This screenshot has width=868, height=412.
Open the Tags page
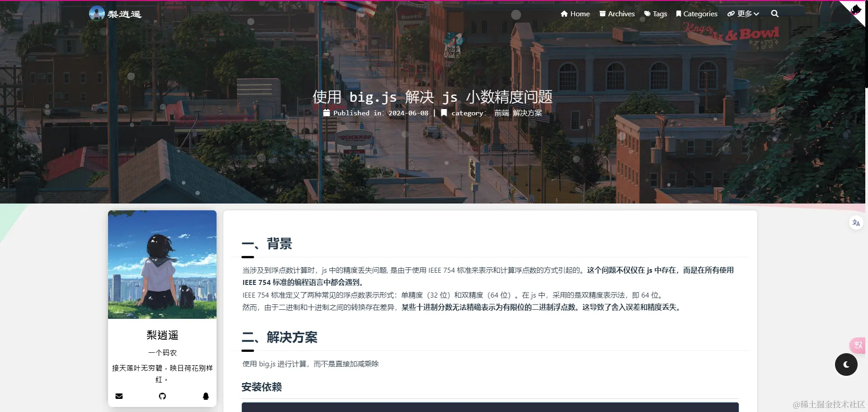pyautogui.click(x=656, y=14)
